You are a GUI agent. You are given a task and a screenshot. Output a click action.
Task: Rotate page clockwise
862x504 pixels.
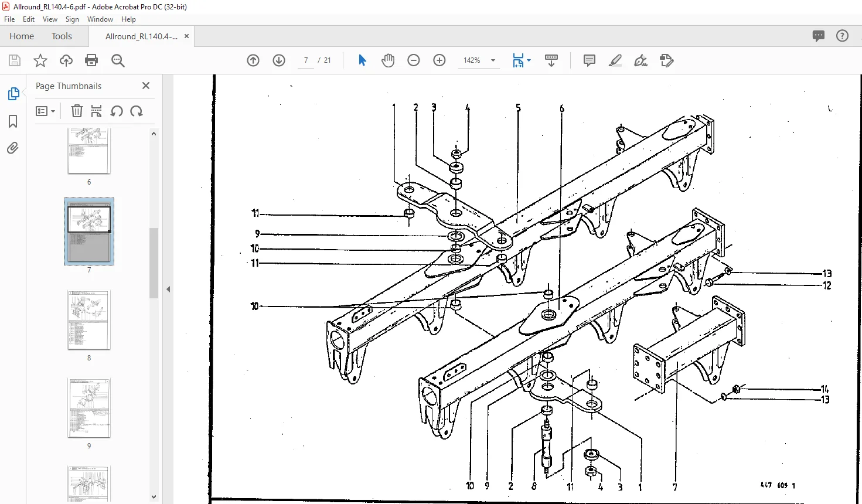click(x=137, y=111)
